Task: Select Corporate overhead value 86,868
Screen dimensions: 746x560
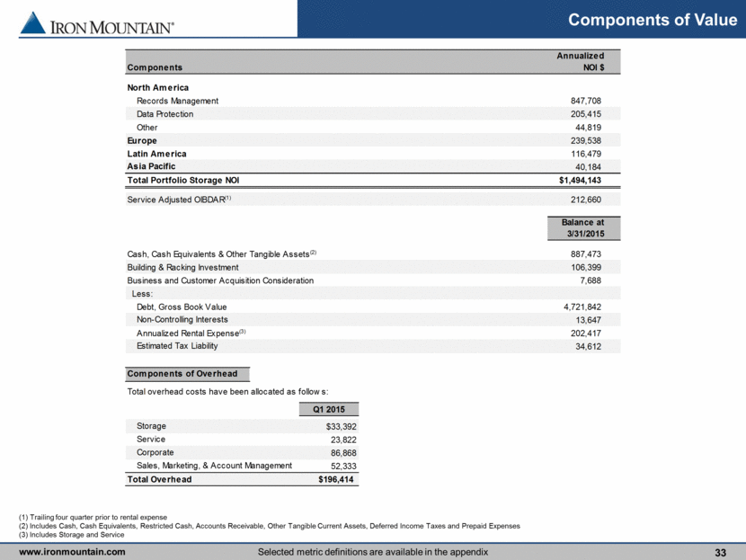Action: (x=343, y=453)
